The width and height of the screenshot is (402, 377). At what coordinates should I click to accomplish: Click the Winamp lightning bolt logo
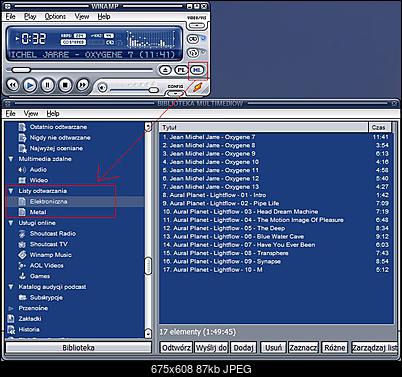(197, 87)
